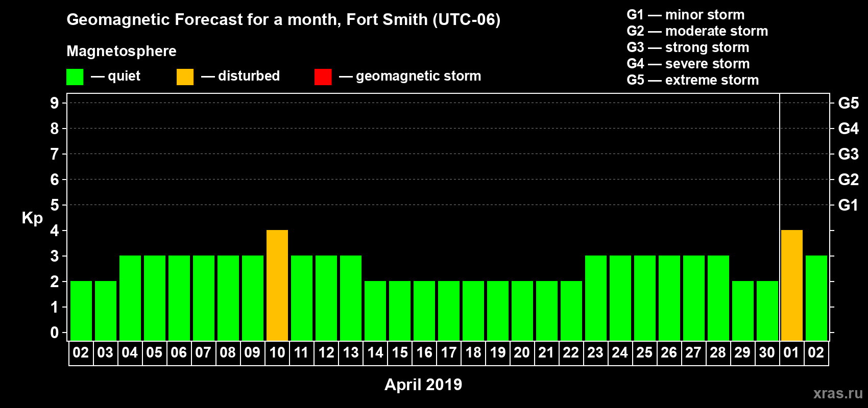The width and height of the screenshot is (868, 408).
Task: Click the G5 scale label on right axis
Action: pos(849,103)
